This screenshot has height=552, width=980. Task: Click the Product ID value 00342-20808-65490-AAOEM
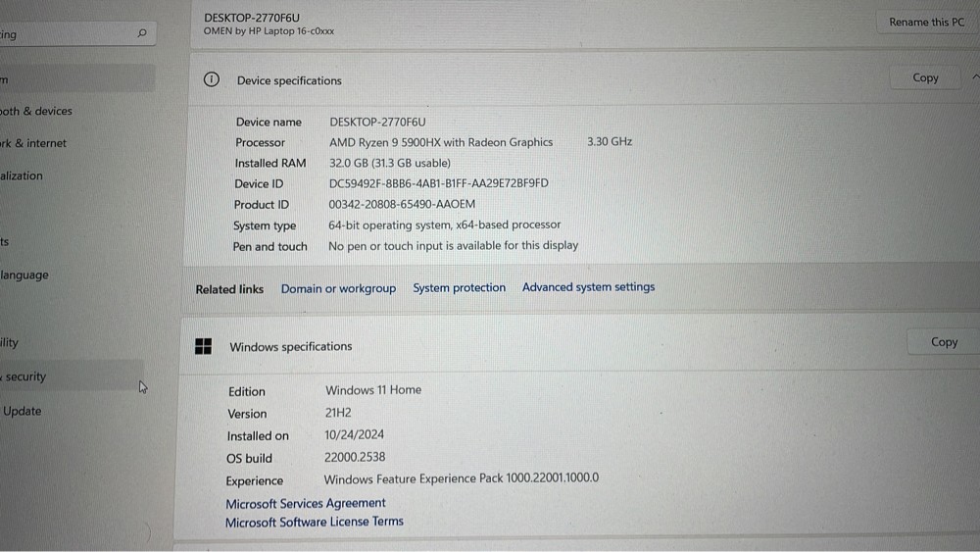[402, 204]
